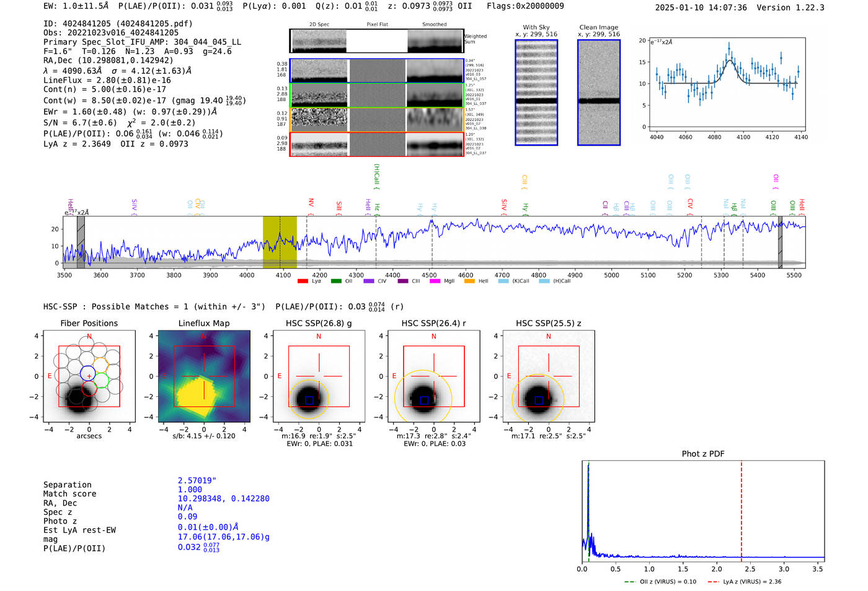Click the hatched gray band near 5460 Å
The height and width of the screenshot is (591, 868).
pyautogui.click(x=780, y=242)
